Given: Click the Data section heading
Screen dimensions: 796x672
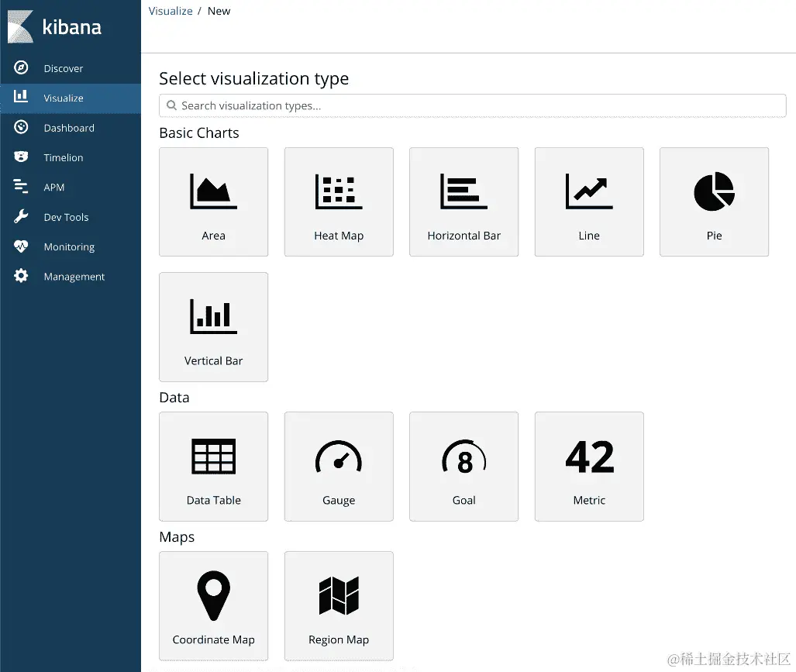Looking at the screenshot, I should tap(174, 398).
